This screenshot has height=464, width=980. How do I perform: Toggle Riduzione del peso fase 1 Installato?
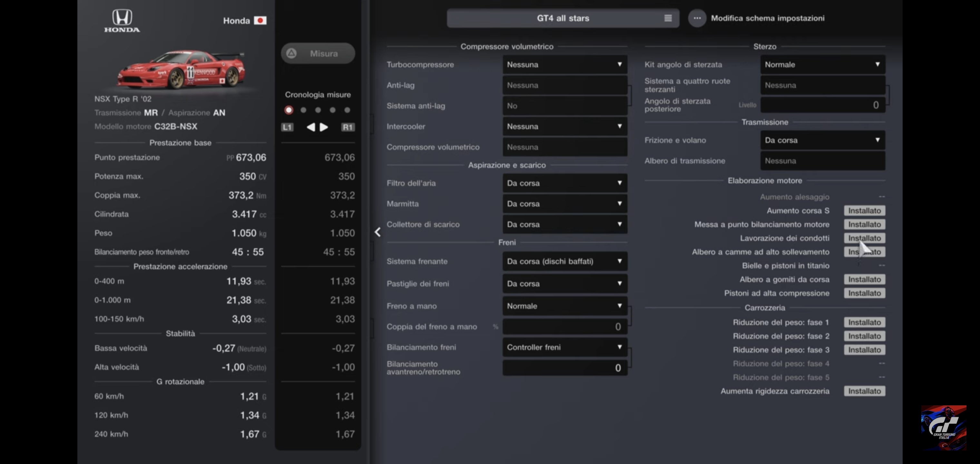click(x=864, y=323)
